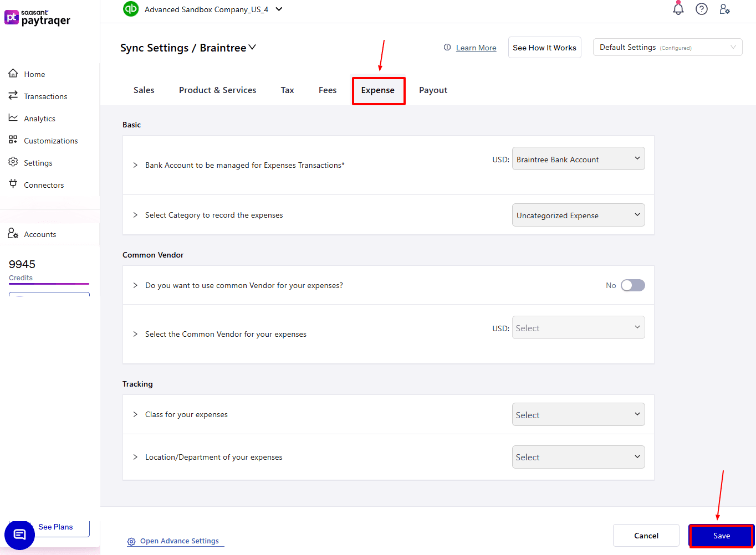Click the info icon beside Learn More
The image size is (756, 555).
click(x=447, y=48)
